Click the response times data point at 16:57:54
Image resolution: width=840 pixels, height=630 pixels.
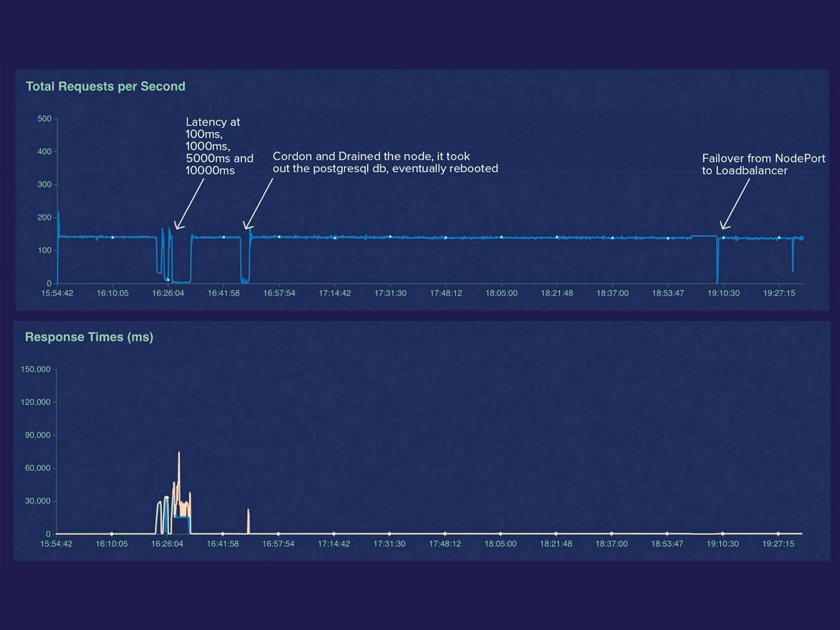278,534
